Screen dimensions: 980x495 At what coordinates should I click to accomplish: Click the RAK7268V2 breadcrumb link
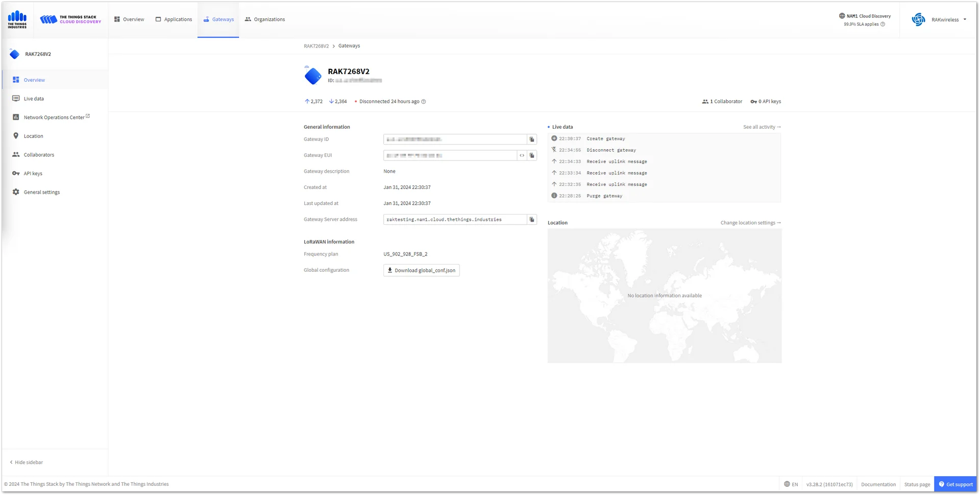point(316,46)
